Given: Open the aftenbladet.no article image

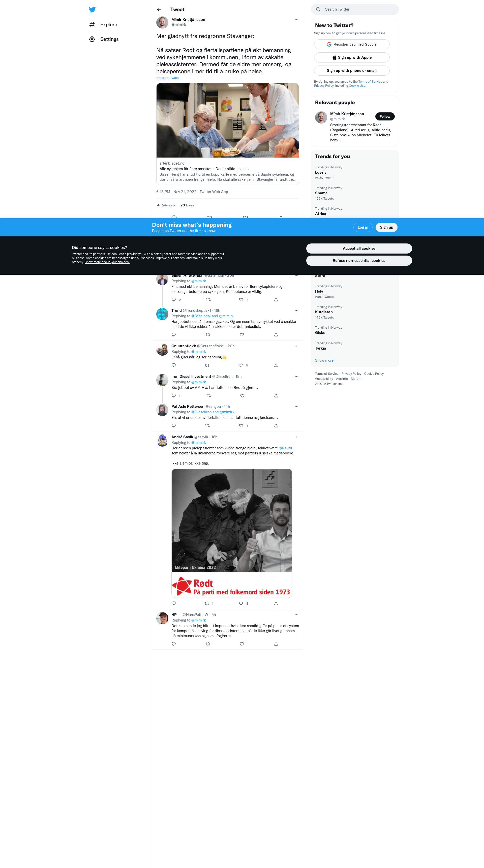Looking at the screenshot, I should [228, 120].
